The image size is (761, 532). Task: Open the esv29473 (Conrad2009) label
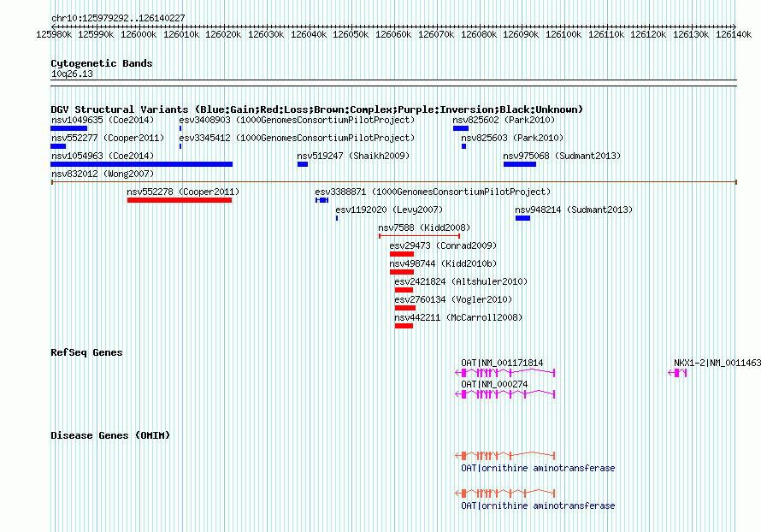coord(443,245)
